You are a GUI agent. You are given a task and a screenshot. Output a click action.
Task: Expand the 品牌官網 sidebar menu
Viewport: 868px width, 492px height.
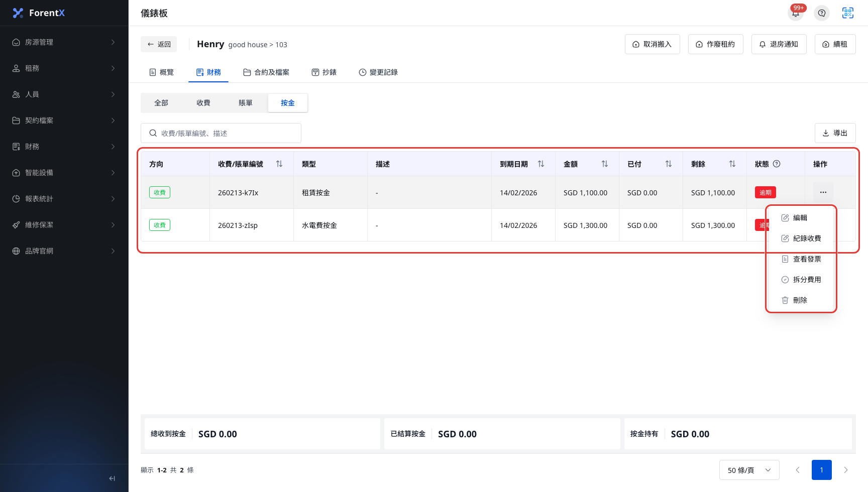(x=64, y=251)
